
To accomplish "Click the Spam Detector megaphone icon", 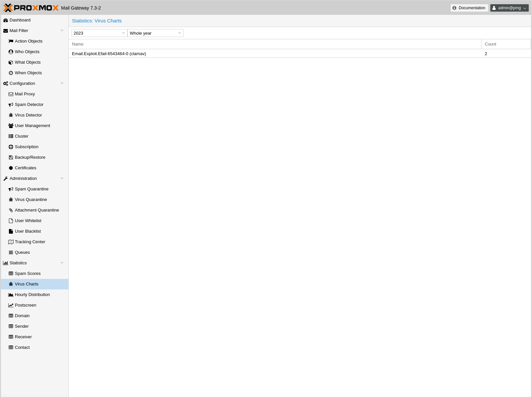I will click(11, 105).
